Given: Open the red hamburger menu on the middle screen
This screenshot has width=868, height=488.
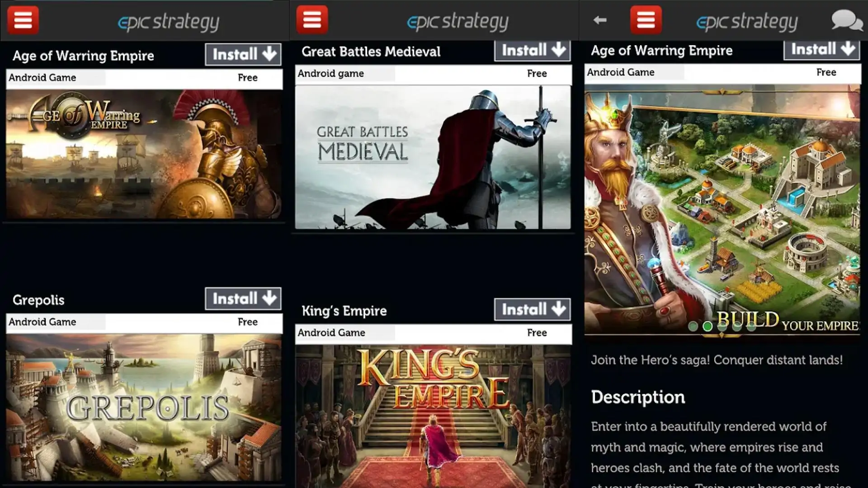Looking at the screenshot, I should 312,20.
